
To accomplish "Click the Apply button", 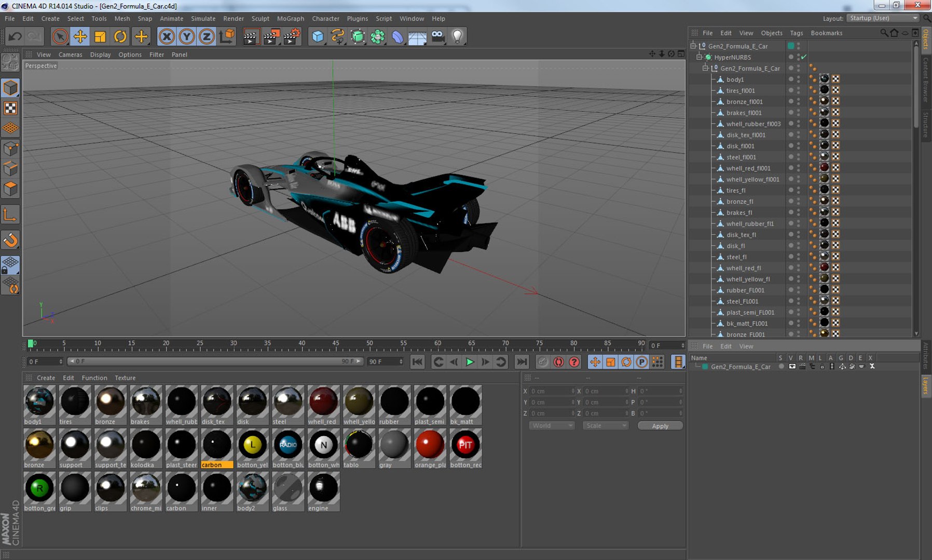I will tap(660, 426).
